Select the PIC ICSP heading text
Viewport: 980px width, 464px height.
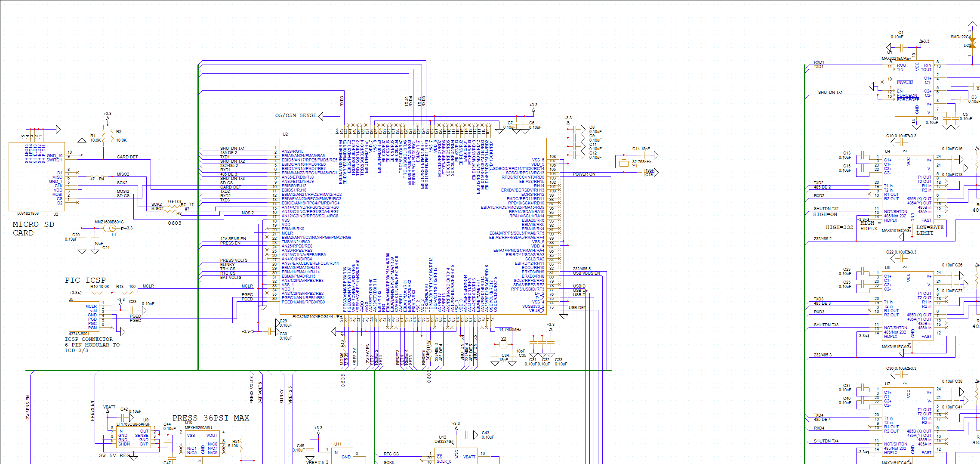click(85, 280)
